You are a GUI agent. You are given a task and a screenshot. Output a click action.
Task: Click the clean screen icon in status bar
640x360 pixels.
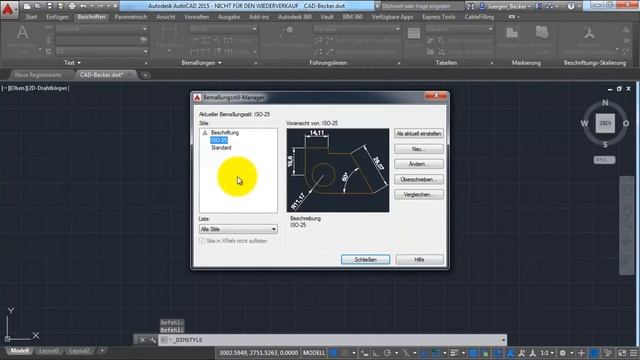[622, 353]
